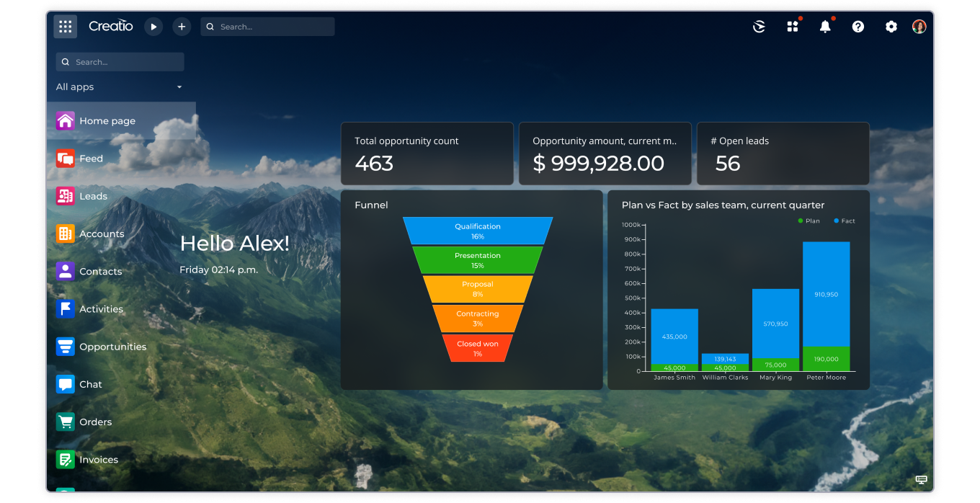Screen dimensions: 980x503
Task: Open the settings gear icon
Action: (x=891, y=27)
